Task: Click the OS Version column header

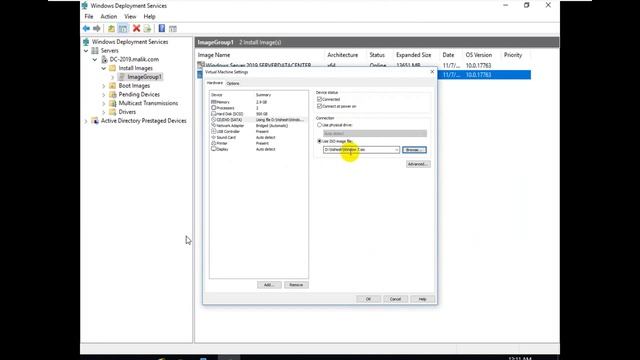Action: tap(479, 55)
